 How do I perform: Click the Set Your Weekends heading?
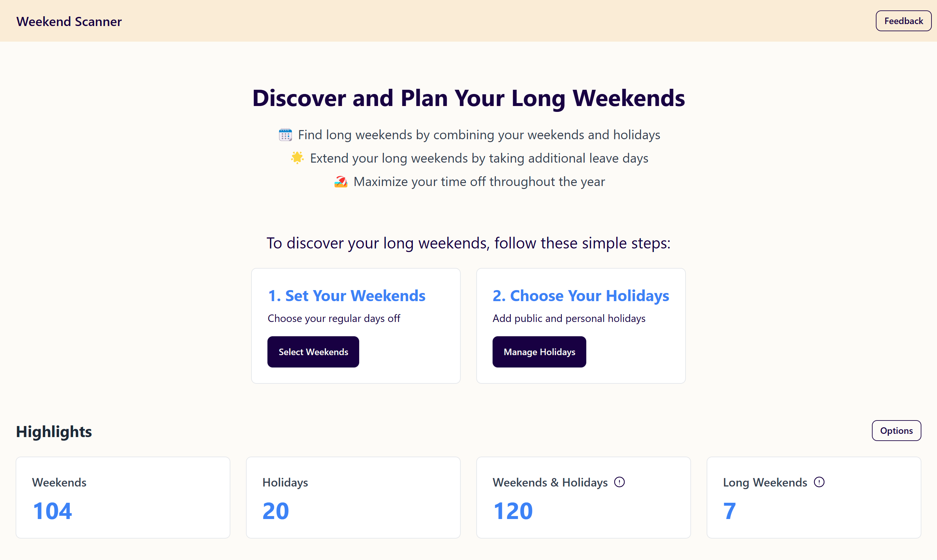click(x=346, y=296)
